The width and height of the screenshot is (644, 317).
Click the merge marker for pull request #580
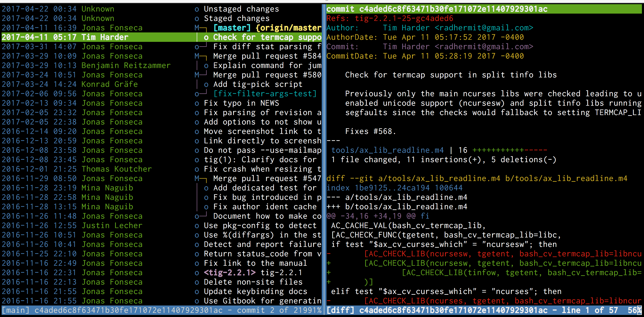(197, 75)
